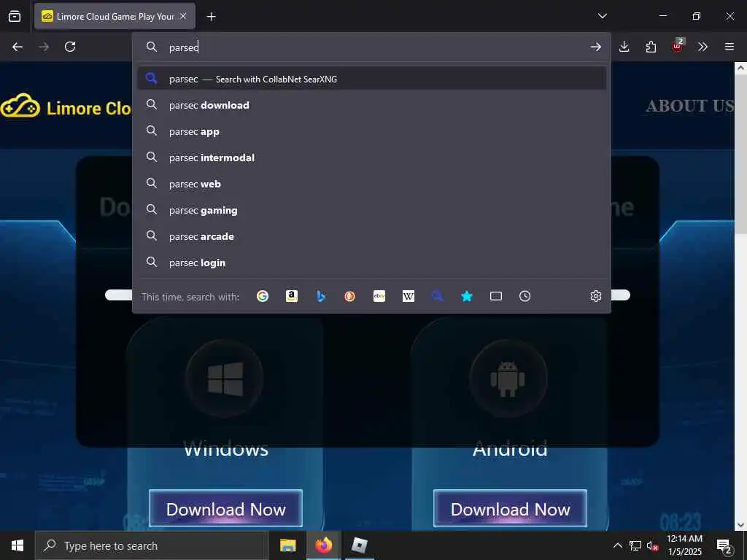Click Download Now for Windows
747x560 pixels.
pyautogui.click(x=226, y=508)
